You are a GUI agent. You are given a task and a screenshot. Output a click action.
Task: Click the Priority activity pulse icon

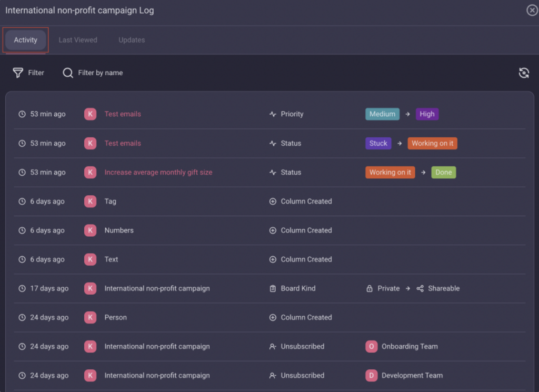(273, 114)
